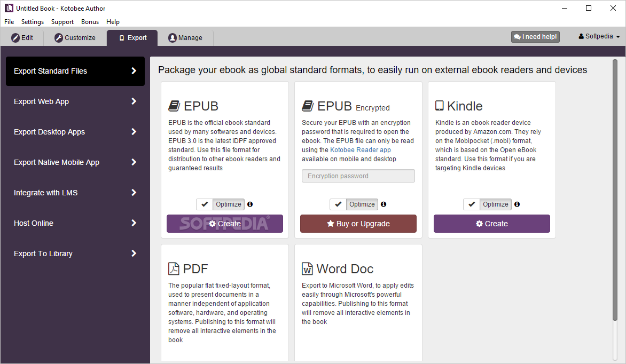Create the EPUB file
The height and width of the screenshot is (364, 626).
pyautogui.click(x=225, y=224)
